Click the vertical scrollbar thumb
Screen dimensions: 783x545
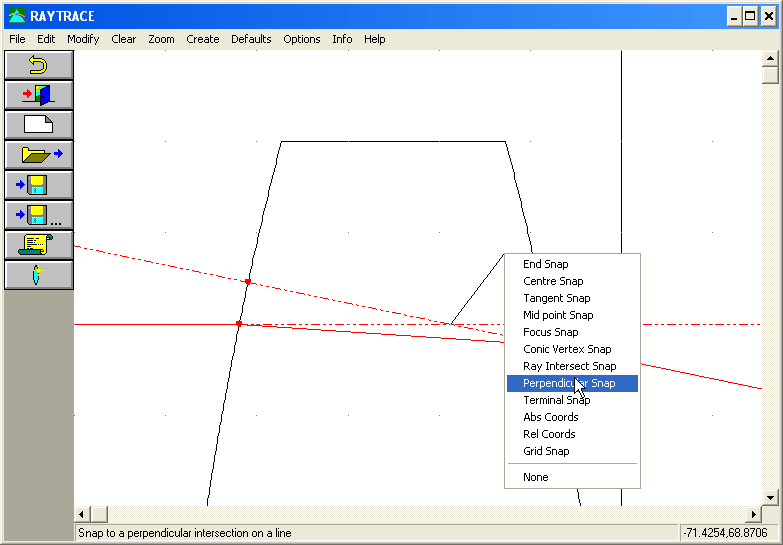tap(770, 74)
